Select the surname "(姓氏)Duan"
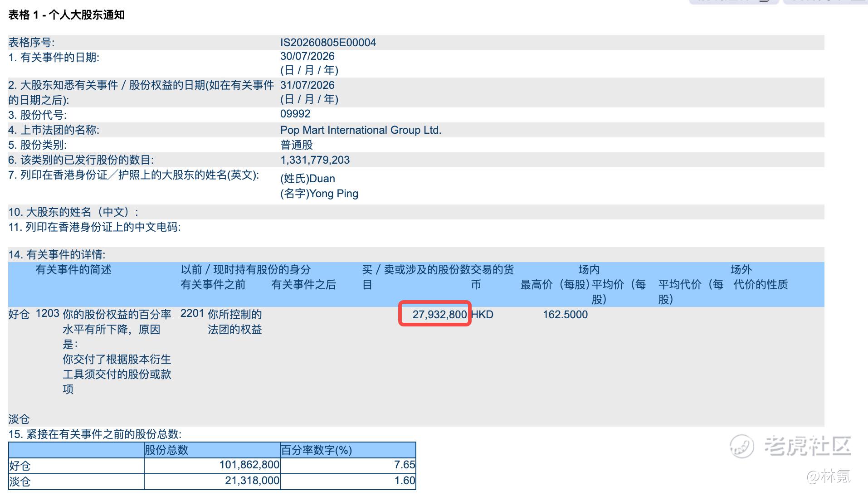Image resolution: width=868 pixels, height=496 pixels. (307, 179)
